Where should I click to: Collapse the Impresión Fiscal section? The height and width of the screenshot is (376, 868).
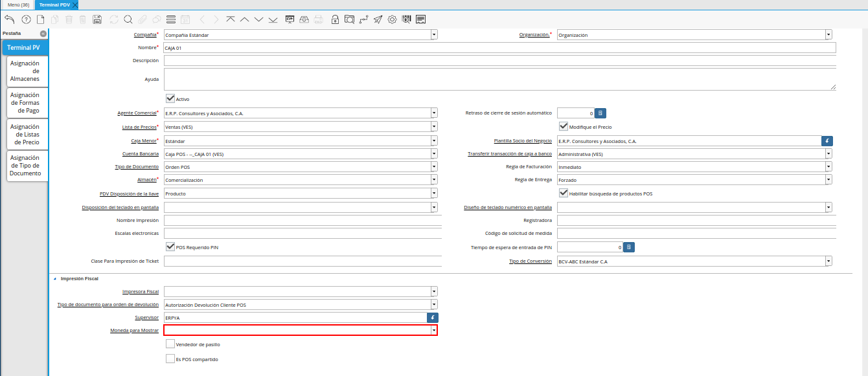[55, 278]
